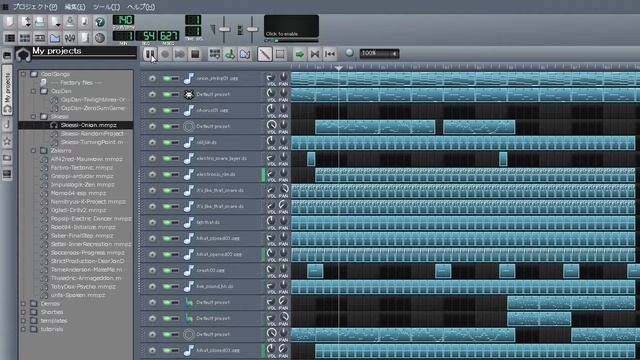Click the playhead marker on timeline
640x360 pixels.
[x=338, y=68]
